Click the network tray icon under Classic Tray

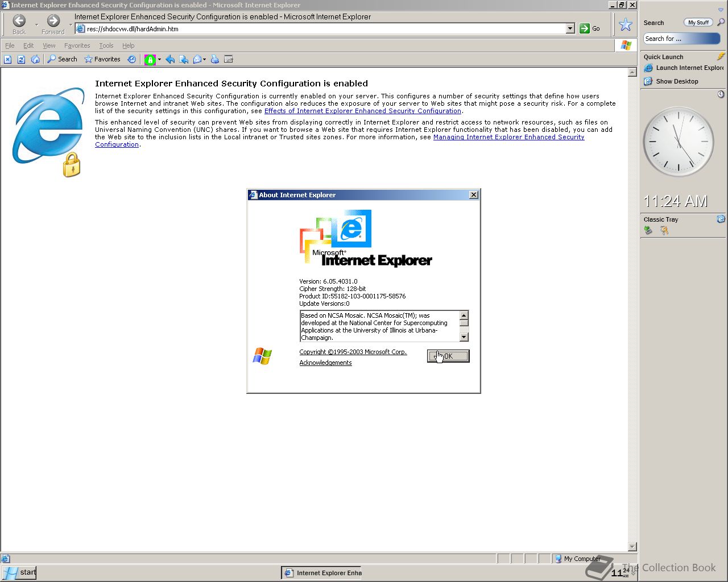coord(648,230)
